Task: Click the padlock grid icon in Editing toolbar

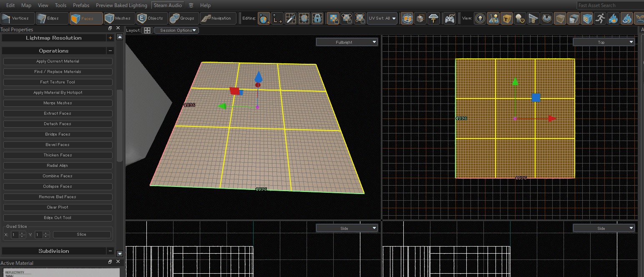Action: tap(317, 18)
